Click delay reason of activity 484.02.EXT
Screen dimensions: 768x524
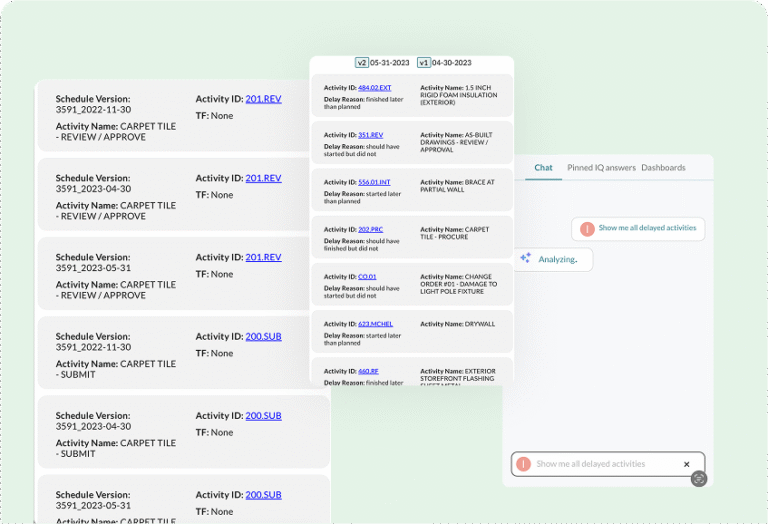pyautogui.click(x=363, y=103)
